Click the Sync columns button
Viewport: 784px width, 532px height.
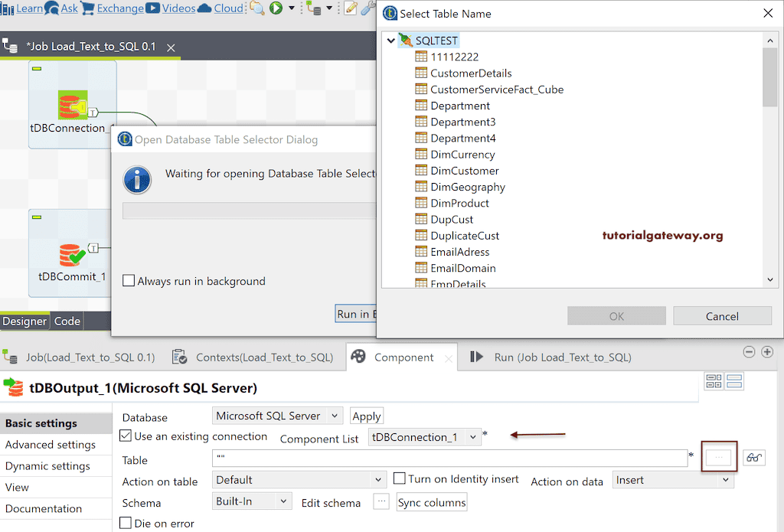coord(433,503)
